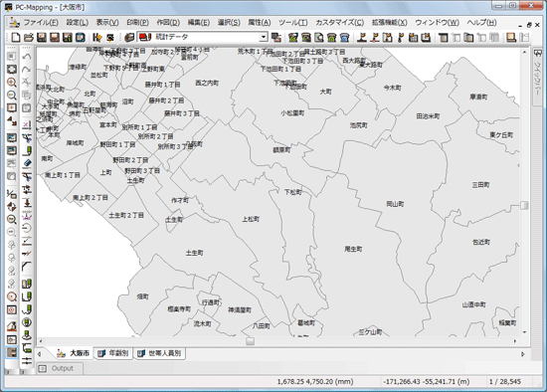The height and width of the screenshot is (392, 547).
Task: Click the corner curve fillet icon
Action: 27,267
